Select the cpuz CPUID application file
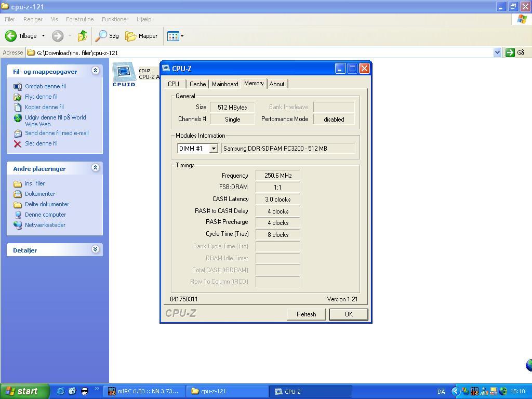Screen dimensions: 532x399 point(124,74)
